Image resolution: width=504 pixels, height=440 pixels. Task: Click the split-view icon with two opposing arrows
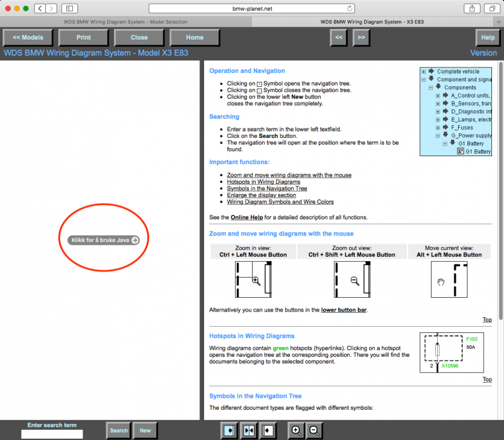pos(248,431)
